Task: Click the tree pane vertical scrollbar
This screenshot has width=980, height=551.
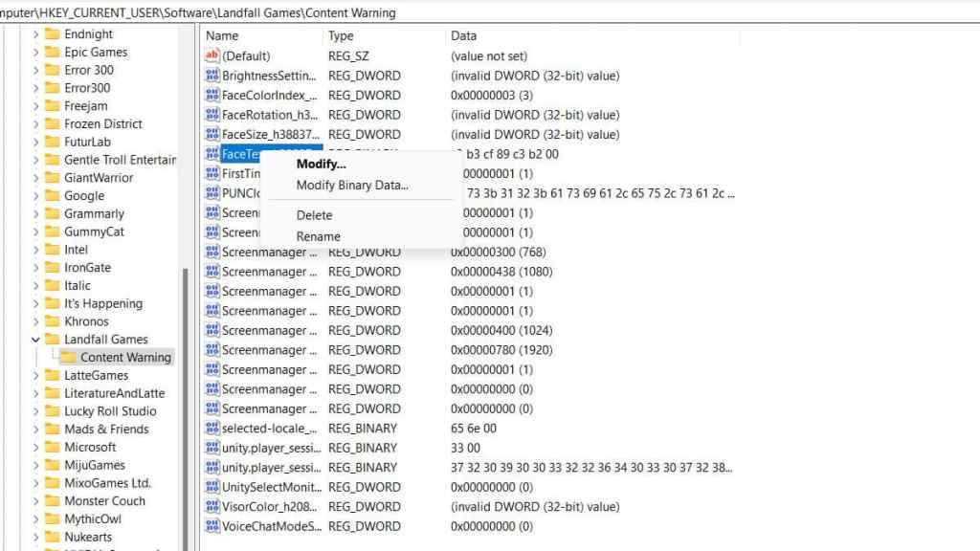Action: tap(187, 383)
